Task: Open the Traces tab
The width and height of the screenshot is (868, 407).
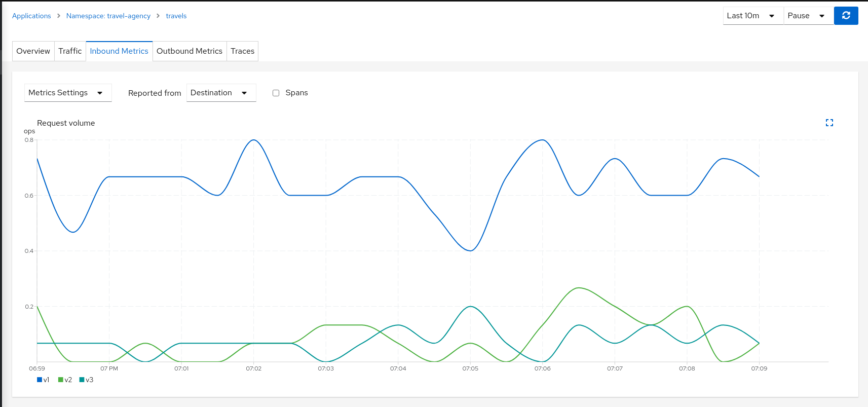Action: 242,51
